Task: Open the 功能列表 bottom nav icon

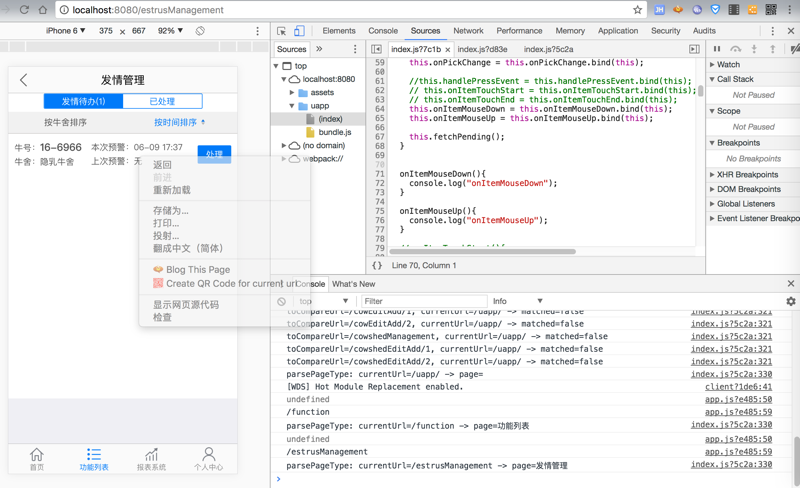Action: click(x=94, y=459)
